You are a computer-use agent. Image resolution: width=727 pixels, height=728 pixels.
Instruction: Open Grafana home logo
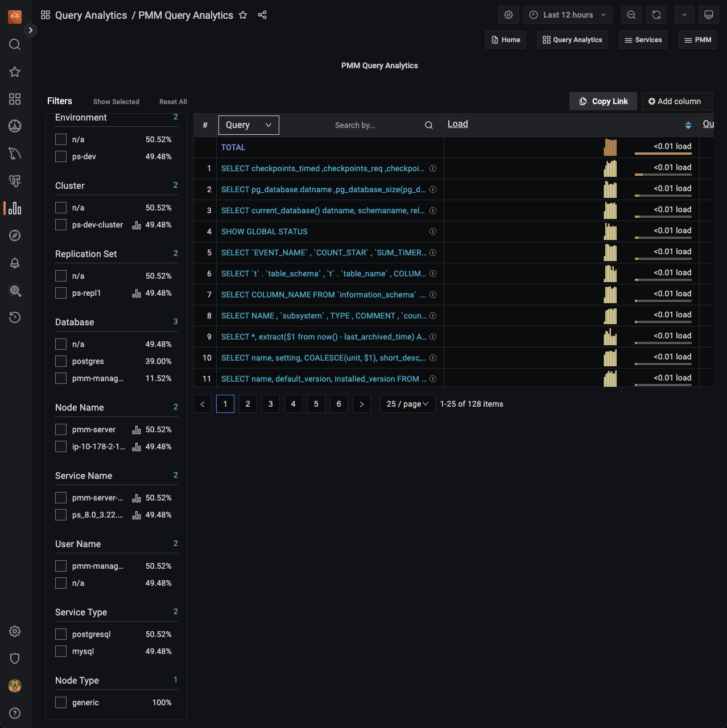click(x=15, y=16)
